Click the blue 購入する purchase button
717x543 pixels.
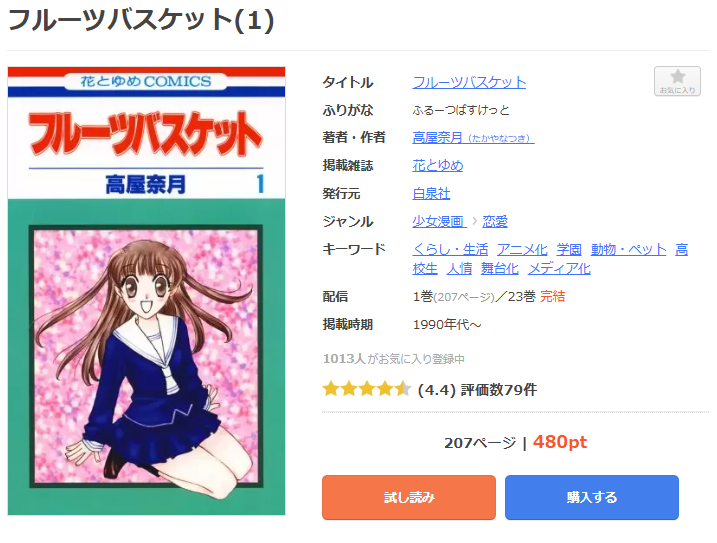pyautogui.click(x=592, y=497)
